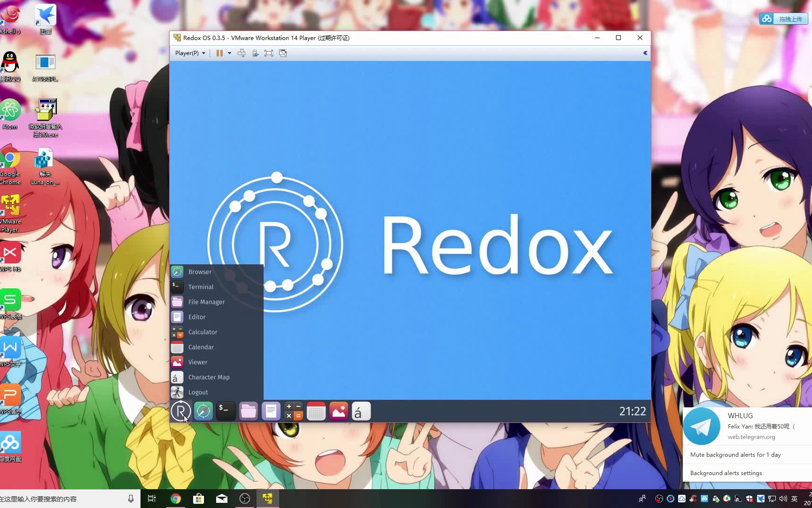Viewport: 812px width, 508px height.
Task: Enter full screen mode in VMware
Action: click(268, 53)
